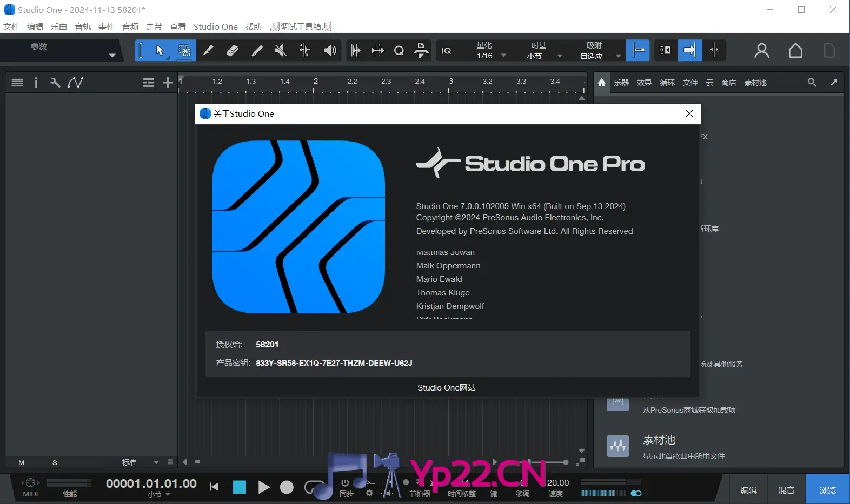
Task: Open the 商店 browser tab
Action: (x=729, y=83)
